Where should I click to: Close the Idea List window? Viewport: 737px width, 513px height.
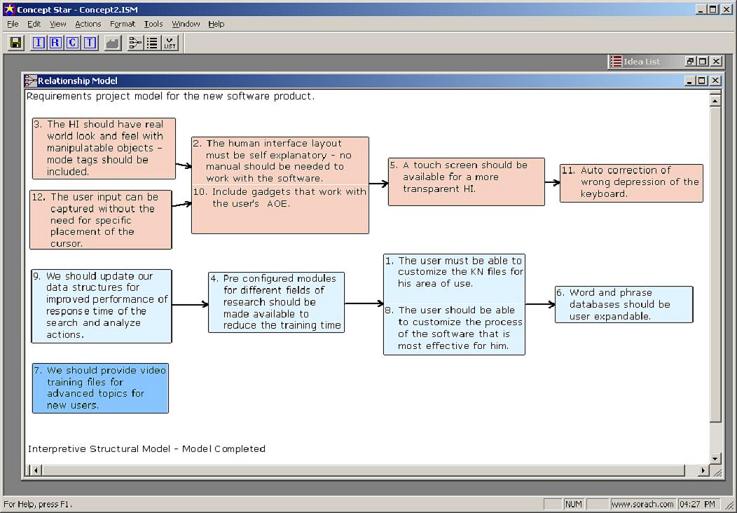716,61
